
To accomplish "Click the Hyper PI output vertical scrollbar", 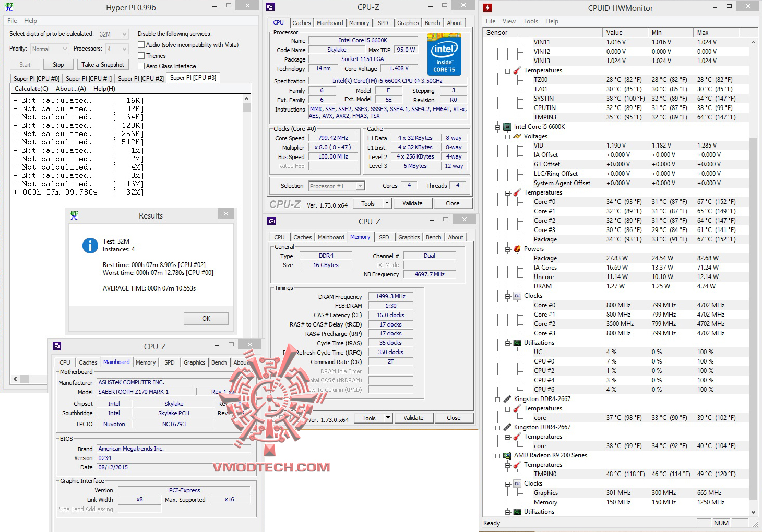I will 247,233.
